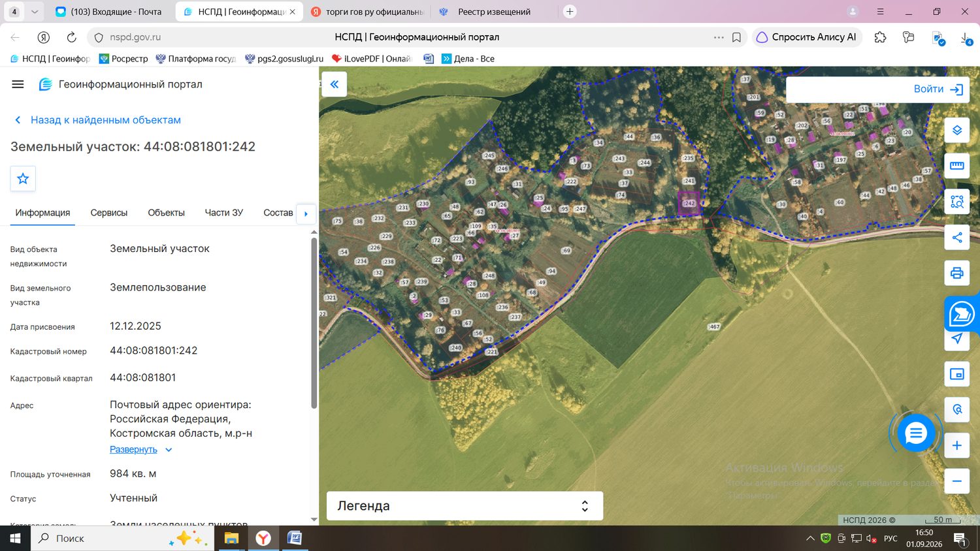Viewport: 980px width, 551px height.
Task: Open the Росреестр bookmark
Action: point(123,59)
